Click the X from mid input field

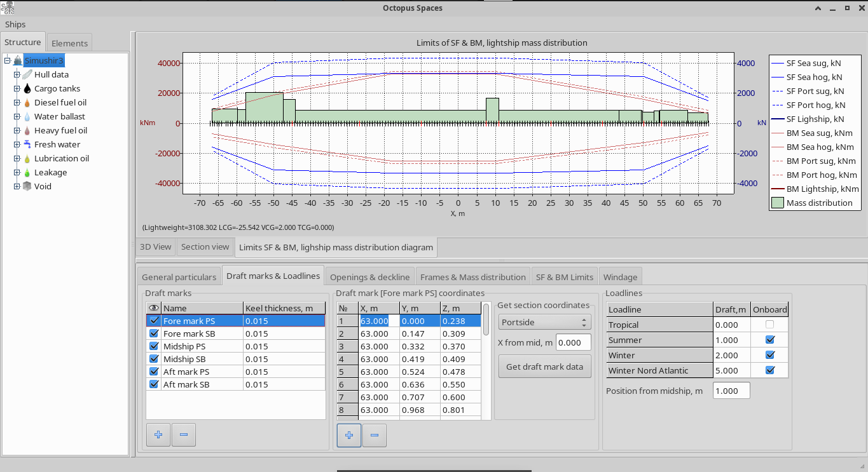[x=574, y=342]
